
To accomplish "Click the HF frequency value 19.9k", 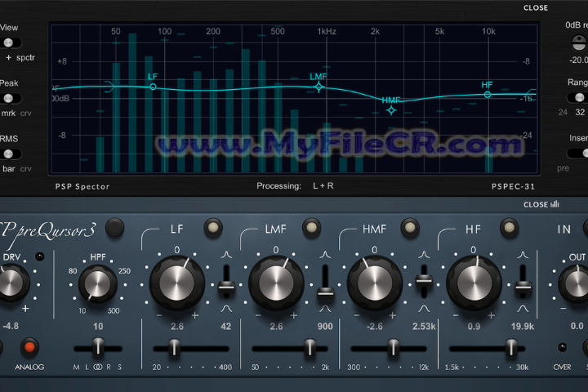I will click(x=523, y=327).
